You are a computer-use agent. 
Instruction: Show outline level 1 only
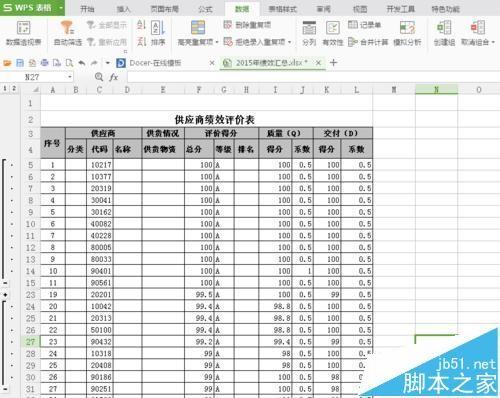pos(5,89)
